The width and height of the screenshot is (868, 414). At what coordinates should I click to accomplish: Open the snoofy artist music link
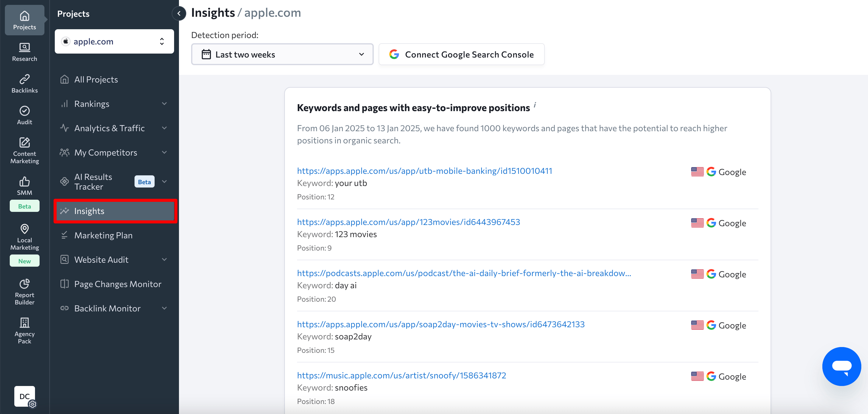[401, 375]
